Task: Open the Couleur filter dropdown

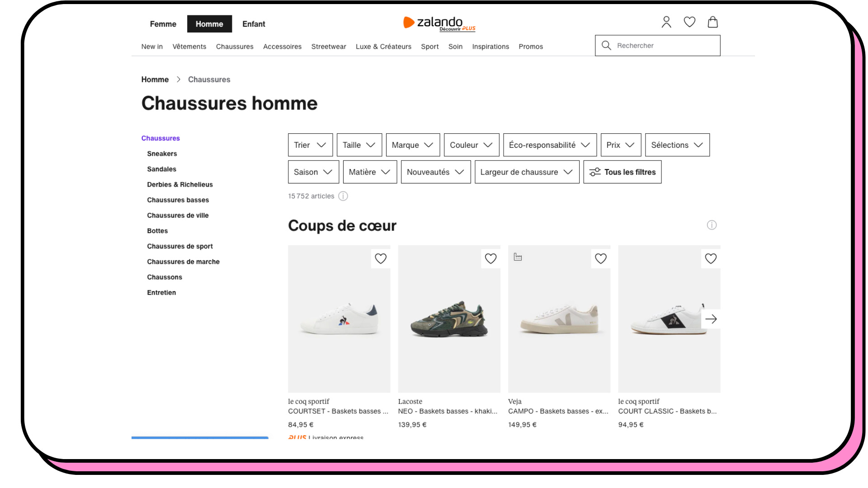Action: coord(471,145)
